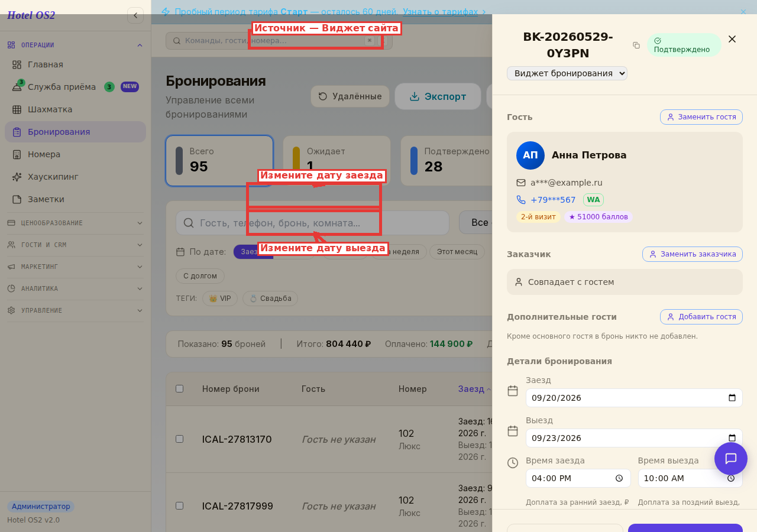Call guest phone +79***567
The image size is (757, 532).
click(x=553, y=200)
